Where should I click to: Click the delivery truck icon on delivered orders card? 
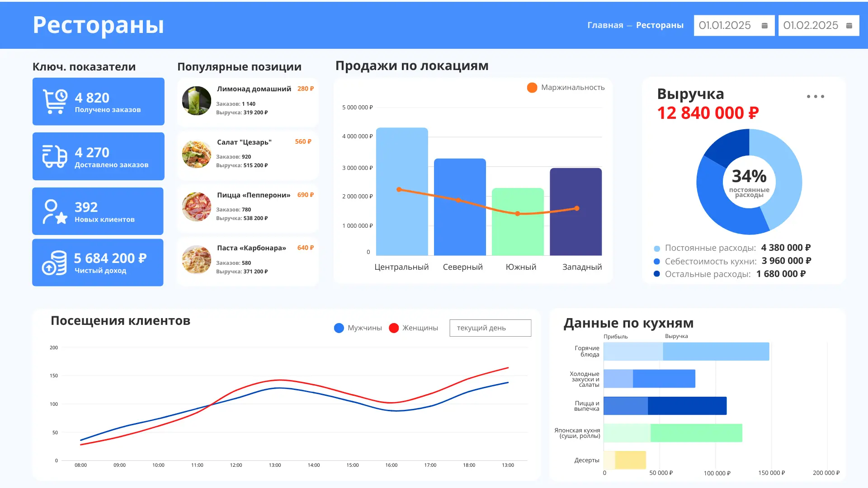(x=54, y=155)
